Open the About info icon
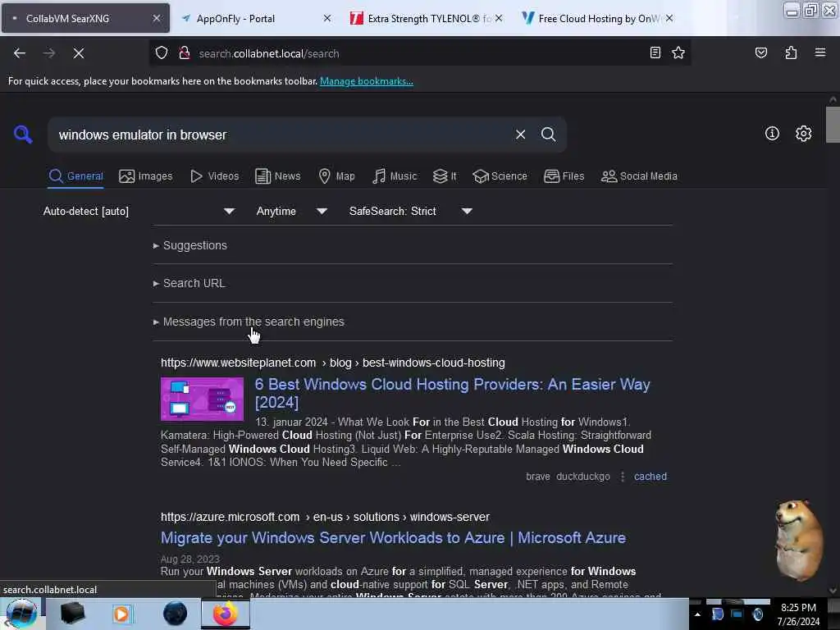Screen dimensions: 840x630 point(771,134)
